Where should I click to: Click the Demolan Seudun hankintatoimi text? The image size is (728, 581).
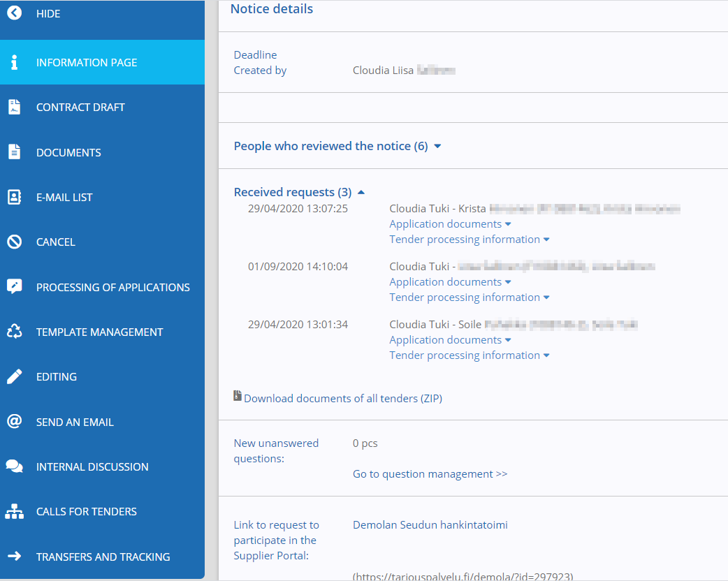click(x=430, y=525)
